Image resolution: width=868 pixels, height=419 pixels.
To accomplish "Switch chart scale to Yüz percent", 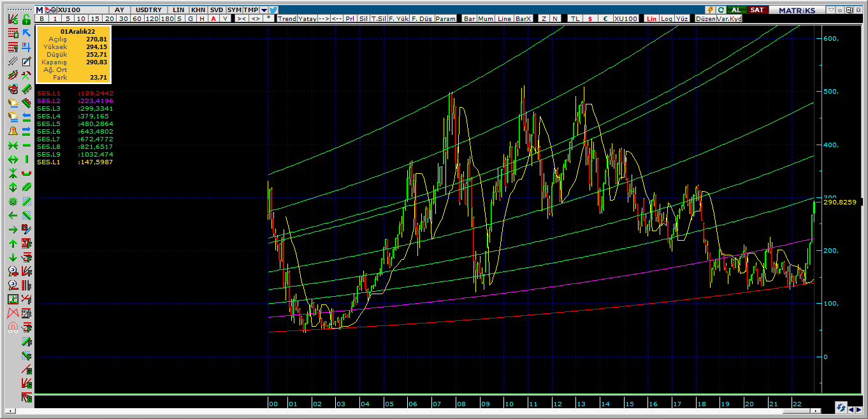I will point(681,18).
